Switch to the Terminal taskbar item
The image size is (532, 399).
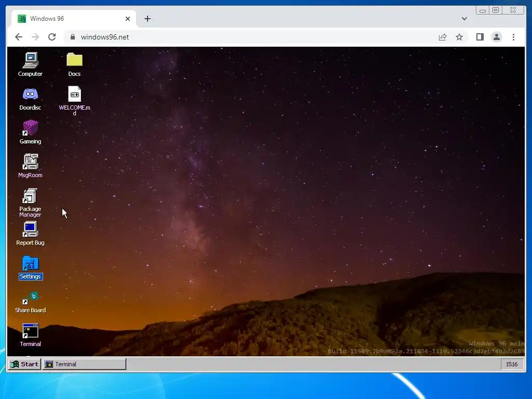(x=85, y=364)
